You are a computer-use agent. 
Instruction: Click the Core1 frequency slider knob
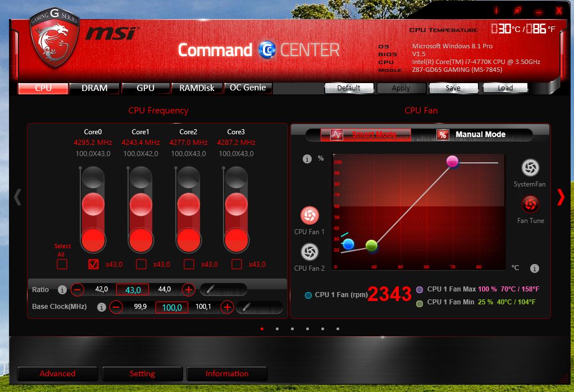(x=141, y=204)
